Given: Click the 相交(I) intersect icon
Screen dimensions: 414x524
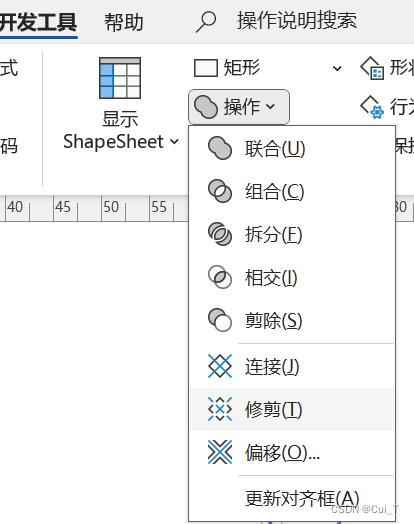Looking at the screenshot, I should tap(220, 277).
